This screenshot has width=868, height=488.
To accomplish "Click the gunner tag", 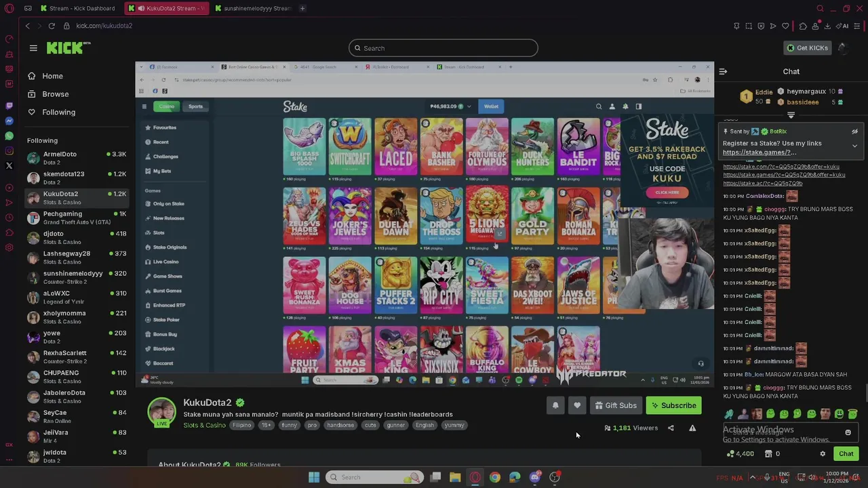I will point(395,425).
